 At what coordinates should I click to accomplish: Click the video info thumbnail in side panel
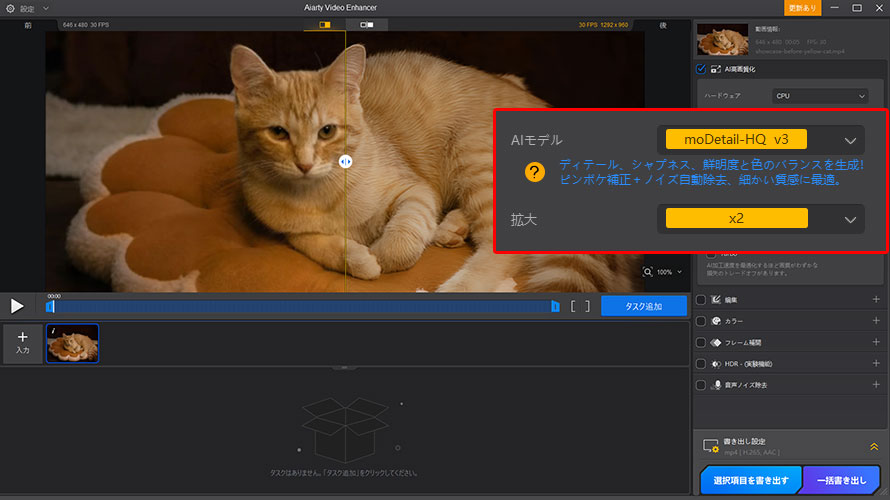point(723,39)
